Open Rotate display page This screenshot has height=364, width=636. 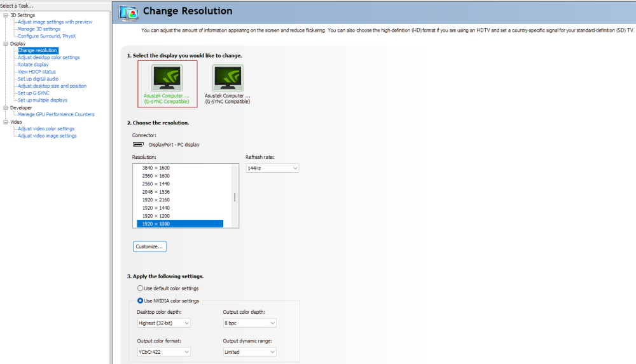point(33,64)
